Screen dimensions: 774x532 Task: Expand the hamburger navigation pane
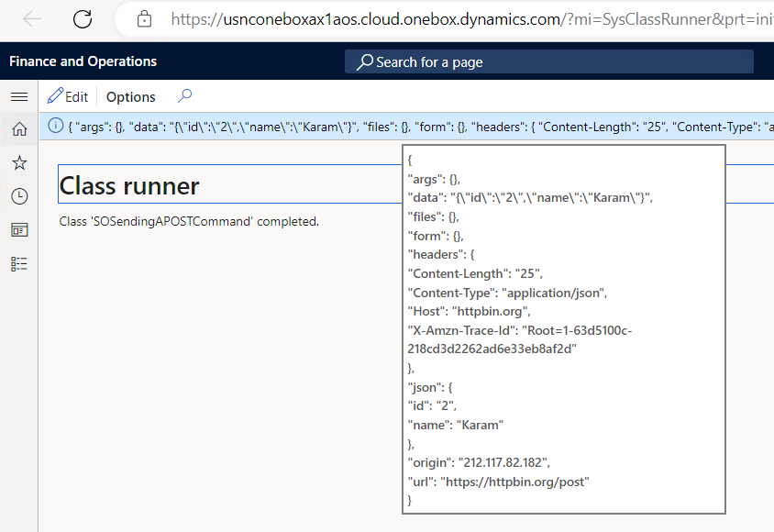tap(19, 96)
